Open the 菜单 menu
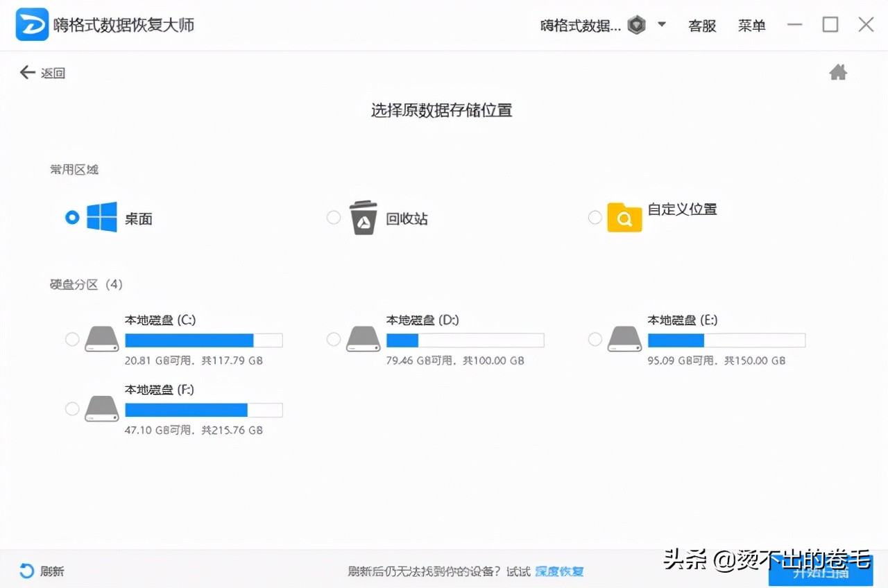This screenshot has height=588, width=888. click(751, 26)
